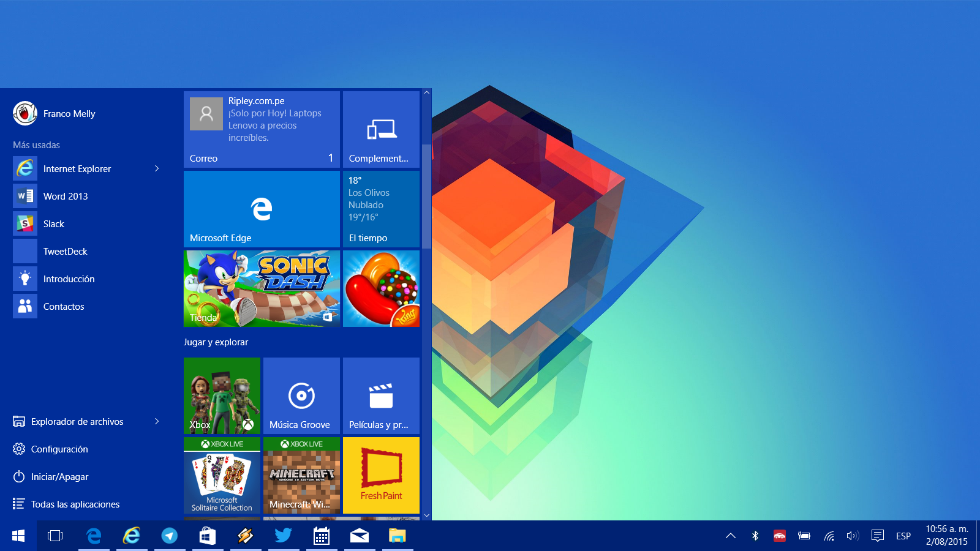980x551 pixels.
Task: Open the Winamp icon on taskbar
Action: [246, 536]
